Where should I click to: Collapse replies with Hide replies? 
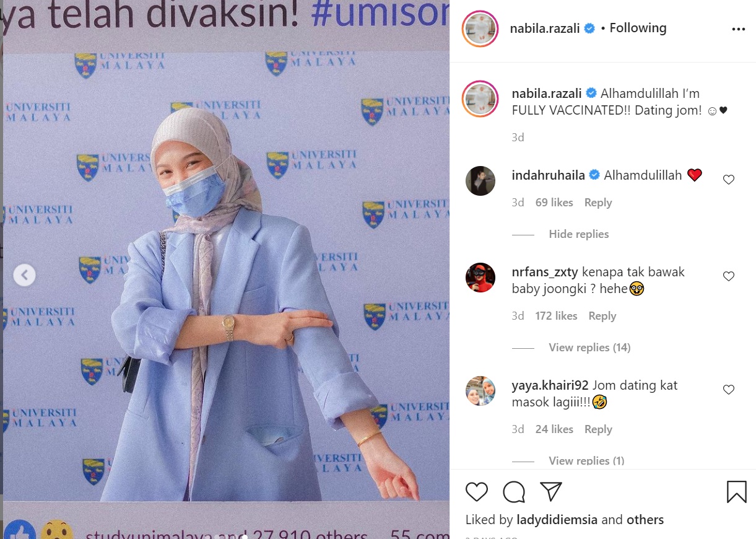(x=578, y=234)
